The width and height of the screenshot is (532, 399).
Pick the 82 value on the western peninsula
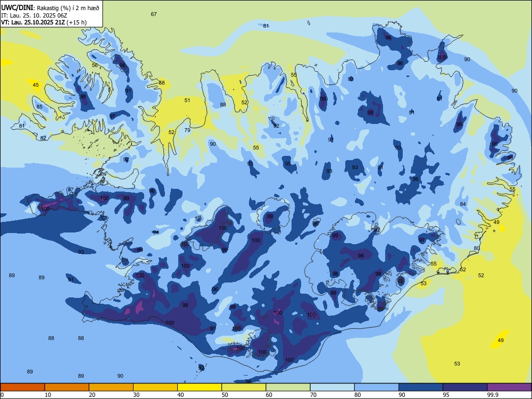coord(43,138)
